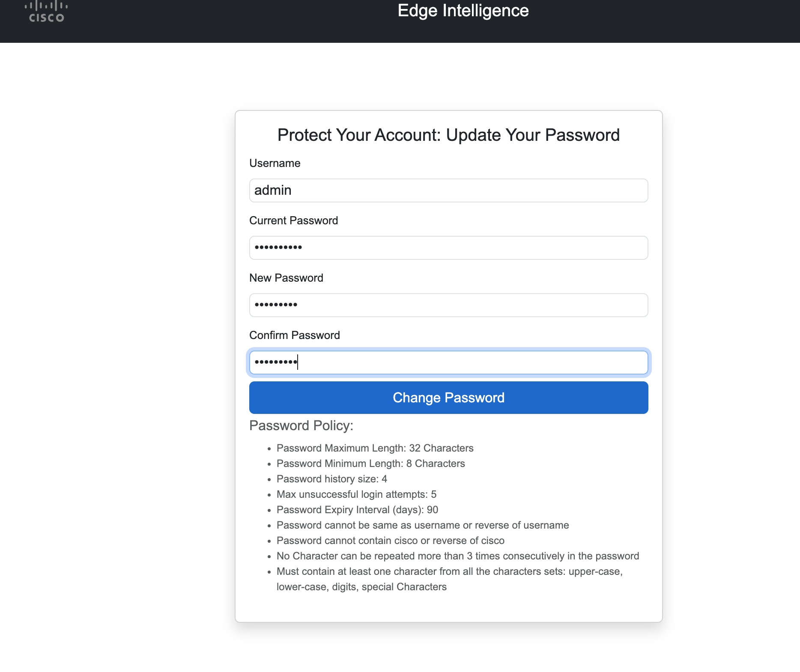Select the Password Minimum Length policy line
This screenshot has width=800, height=672.
click(370, 464)
